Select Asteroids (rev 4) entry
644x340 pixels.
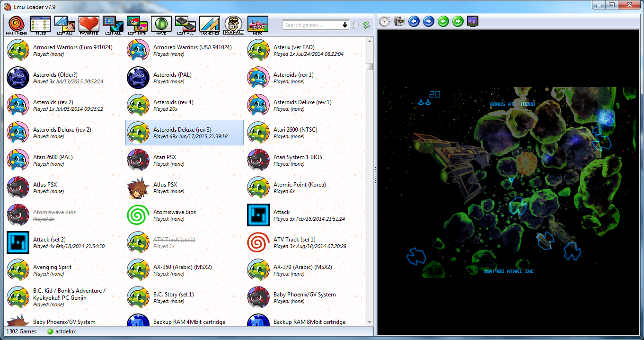(x=185, y=105)
